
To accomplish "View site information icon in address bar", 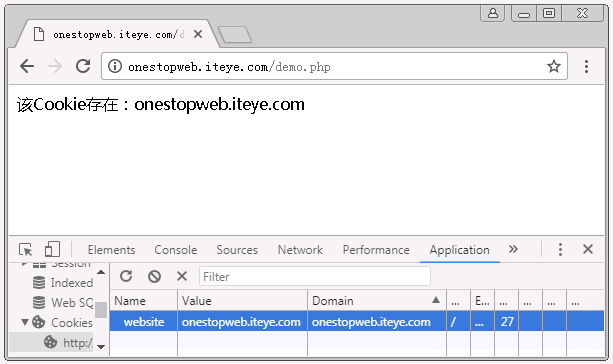I will 115,66.
